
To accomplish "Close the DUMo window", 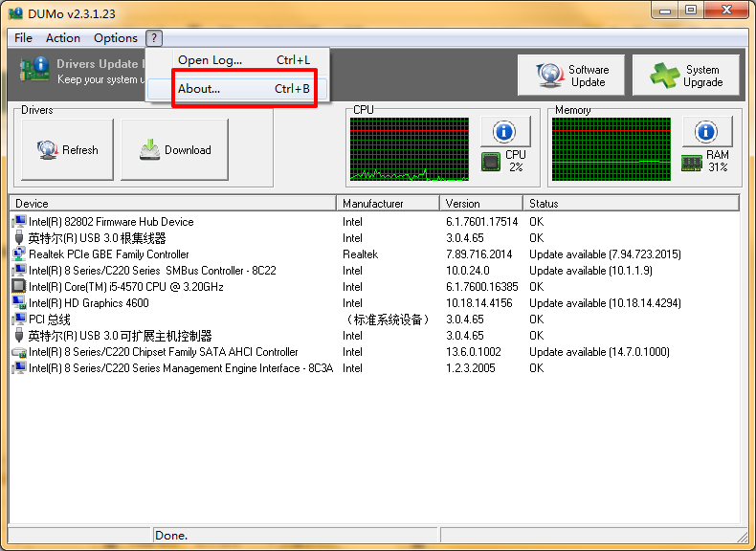I will [726, 11].
